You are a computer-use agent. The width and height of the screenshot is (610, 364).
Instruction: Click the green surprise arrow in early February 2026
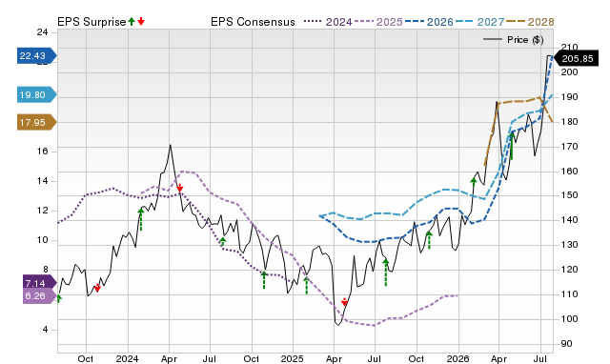pos(474,181)
